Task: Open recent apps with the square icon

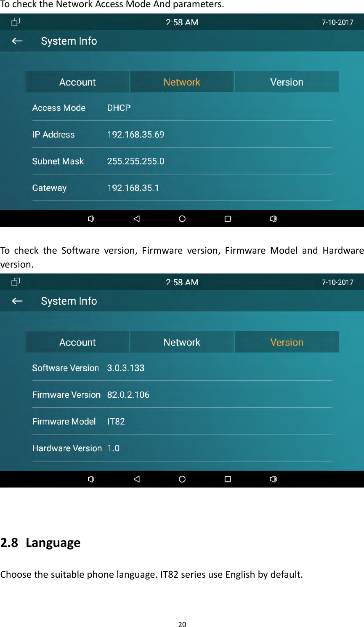Action: pos(227,219)
